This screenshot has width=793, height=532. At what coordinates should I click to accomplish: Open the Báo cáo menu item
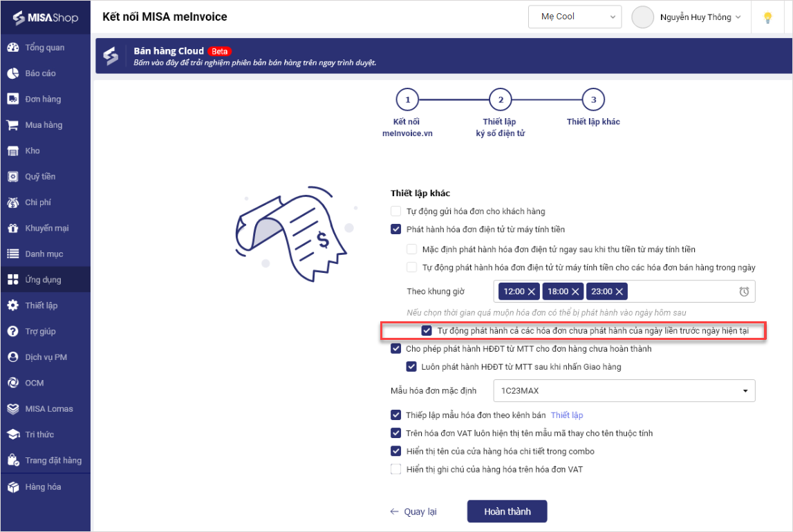tap(46, 73)
